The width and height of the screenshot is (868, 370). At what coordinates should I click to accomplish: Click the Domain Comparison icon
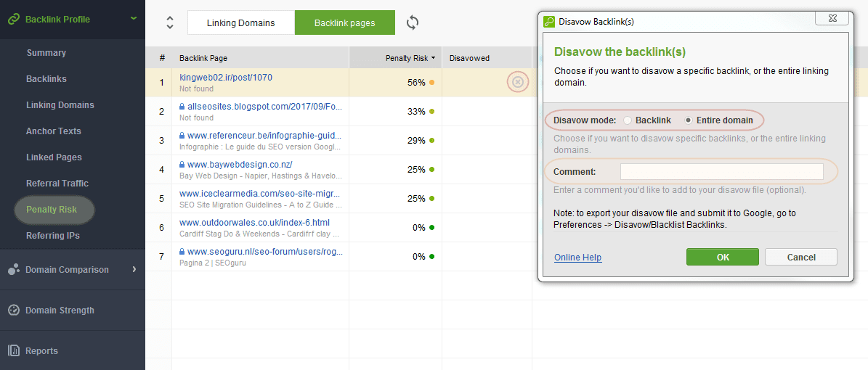[x=13, y=270]
